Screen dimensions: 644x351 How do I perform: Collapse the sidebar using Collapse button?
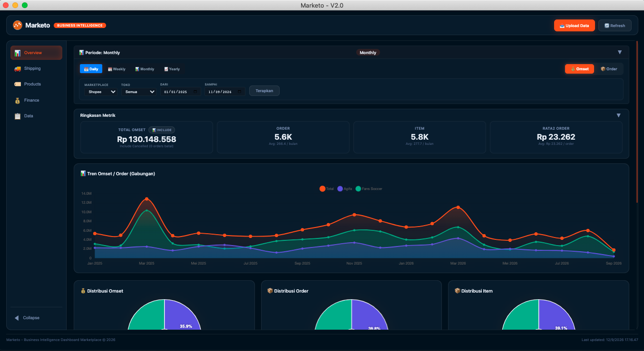point(36,318)
